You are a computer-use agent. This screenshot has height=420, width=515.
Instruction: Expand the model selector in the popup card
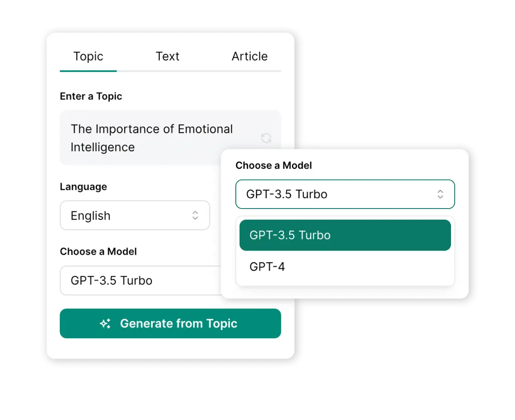(x=345, y=194)
